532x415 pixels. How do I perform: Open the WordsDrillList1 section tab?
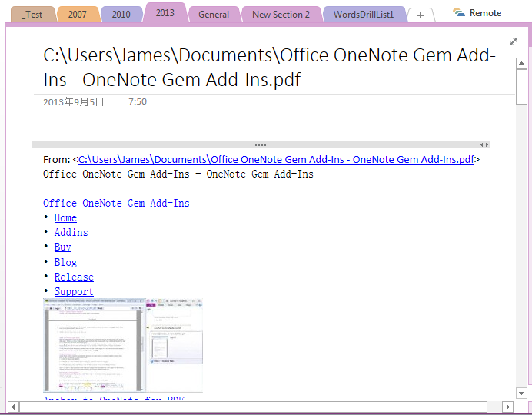(364, 15)
